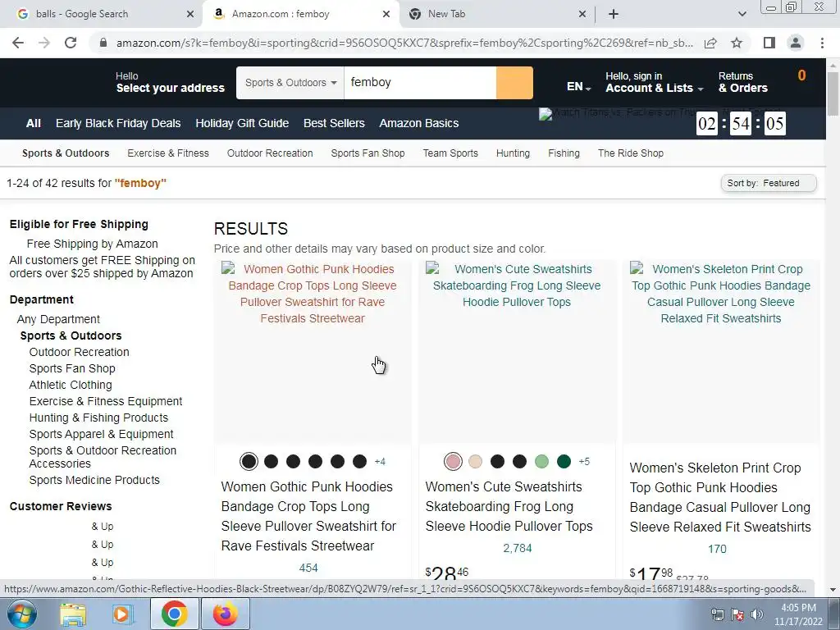Open Amazon Basics
840x630 pixels.
pos(419,123)
